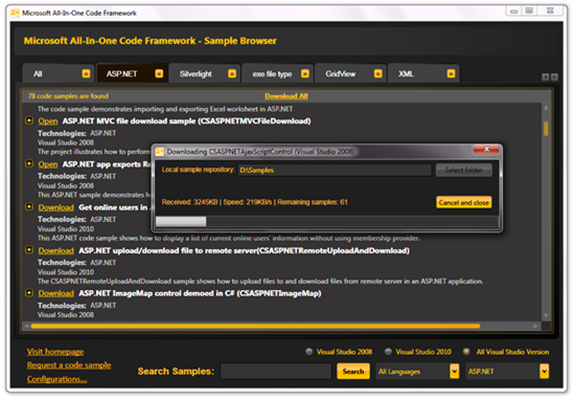The height and width of the screenshot is (400, 575).
Task: Expand the ASP.NET ImageMap control sample bullet
Action: click(x=29, y=293)
